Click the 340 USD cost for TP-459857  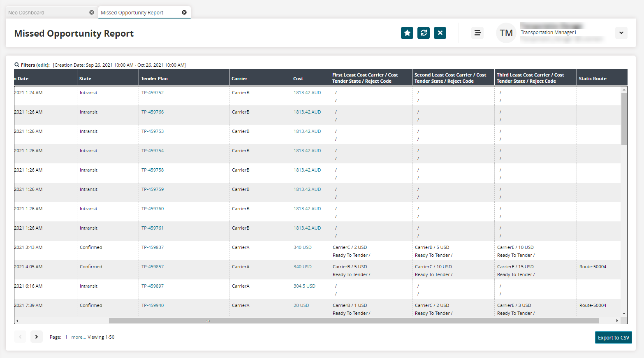pos(302,267)
